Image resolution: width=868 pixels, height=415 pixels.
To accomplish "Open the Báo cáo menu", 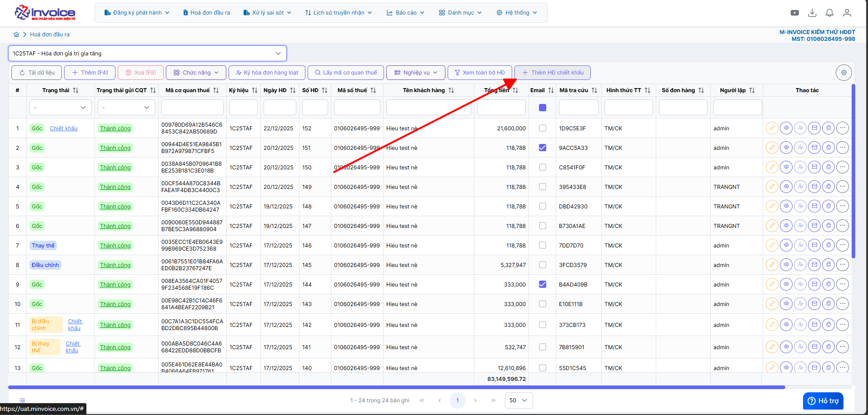I will tap(405, 13).
